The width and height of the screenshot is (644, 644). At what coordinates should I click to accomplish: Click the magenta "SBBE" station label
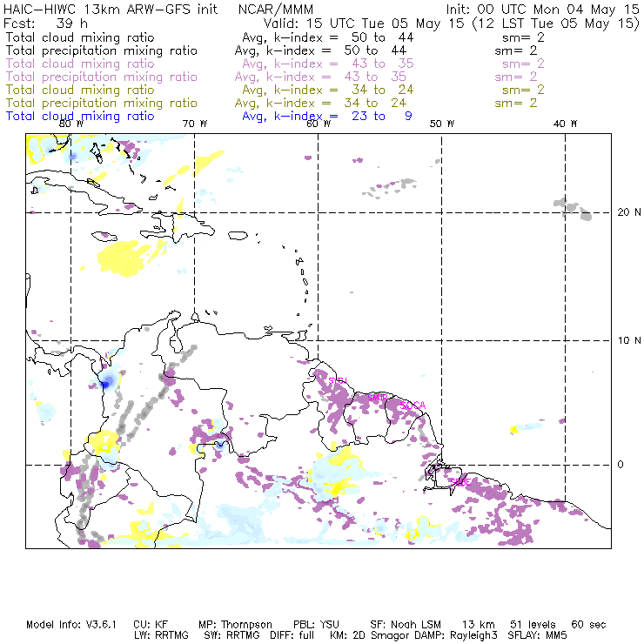(x=461, y=482)
